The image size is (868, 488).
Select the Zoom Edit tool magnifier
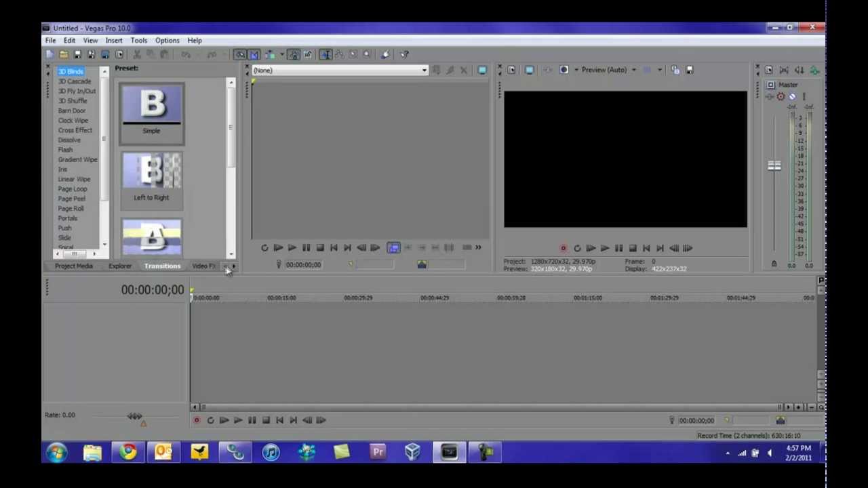tap(367, 54)
